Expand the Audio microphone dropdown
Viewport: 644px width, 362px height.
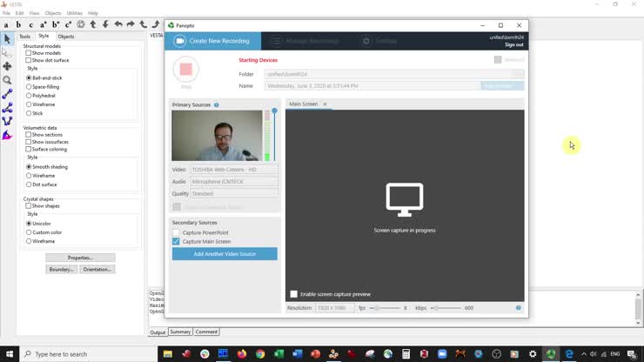[234, 182]
